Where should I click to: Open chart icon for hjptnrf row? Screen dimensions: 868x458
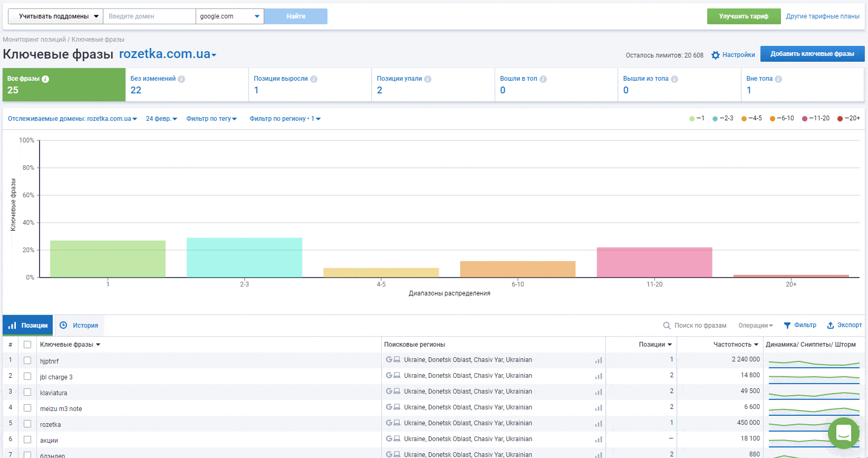pos(599,360)
